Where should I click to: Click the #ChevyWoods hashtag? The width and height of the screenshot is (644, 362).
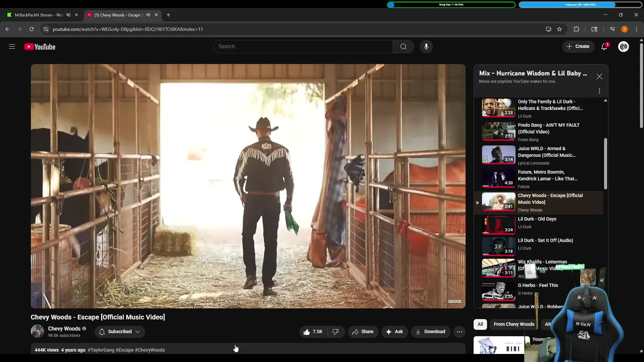click(x=150, y=350)
